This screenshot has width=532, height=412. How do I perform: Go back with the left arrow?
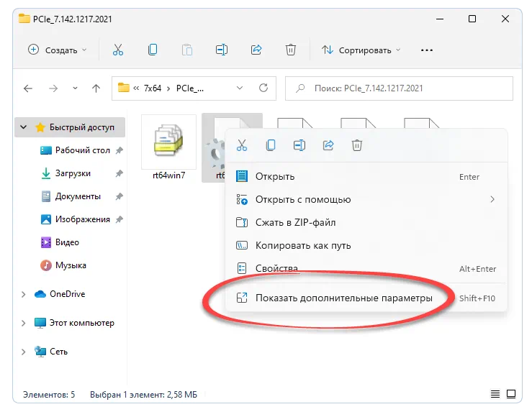click(28, 88)
